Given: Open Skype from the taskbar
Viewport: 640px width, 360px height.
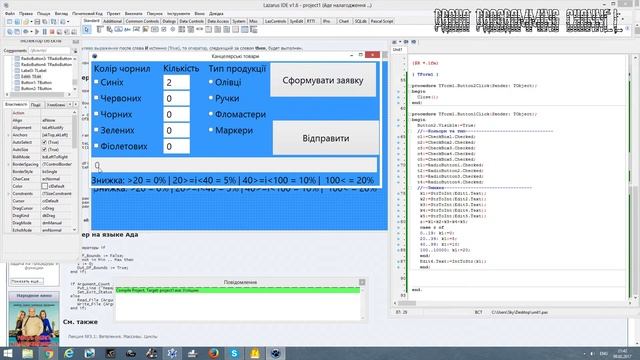Looking at the screenshot, I should tap(234, 353).
